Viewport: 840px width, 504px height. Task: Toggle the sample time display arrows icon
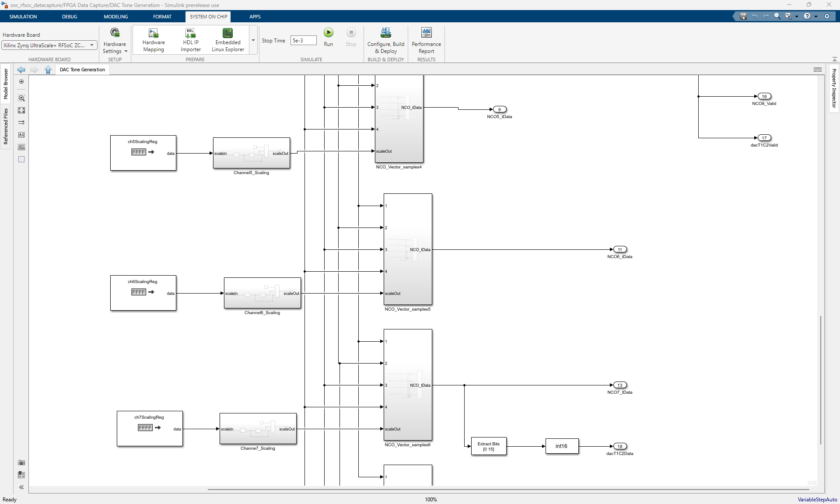21,122
